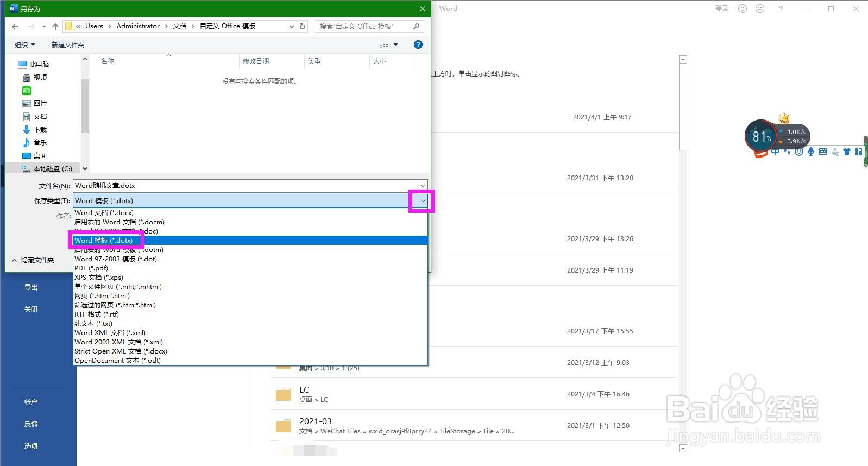Viewport: 868px width, 466px height.
Task: Choose PDF (*.pdf) type
Action: point(250,268)
